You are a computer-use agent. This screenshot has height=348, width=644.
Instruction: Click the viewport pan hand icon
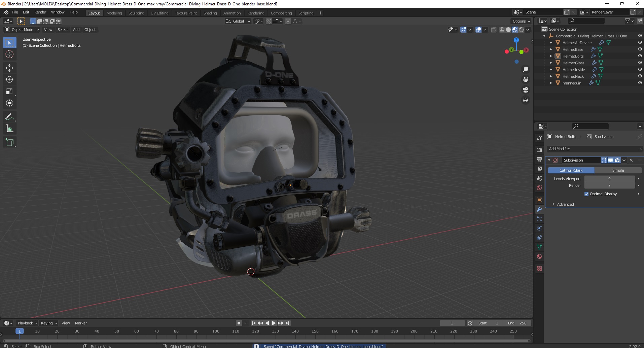[x=525, y=79]
